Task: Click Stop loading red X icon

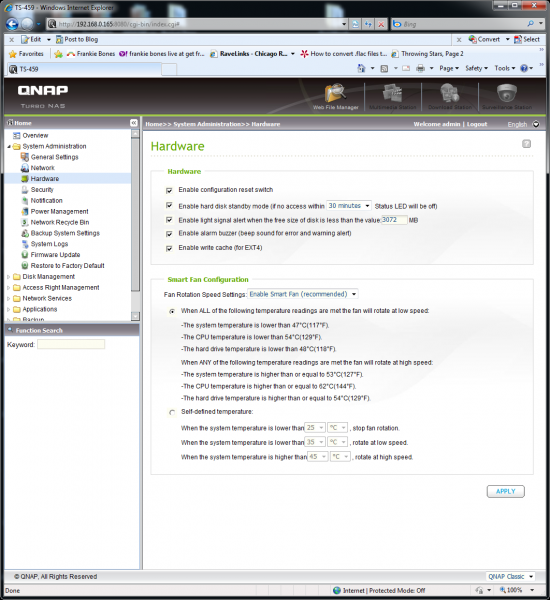Action: 381,24
